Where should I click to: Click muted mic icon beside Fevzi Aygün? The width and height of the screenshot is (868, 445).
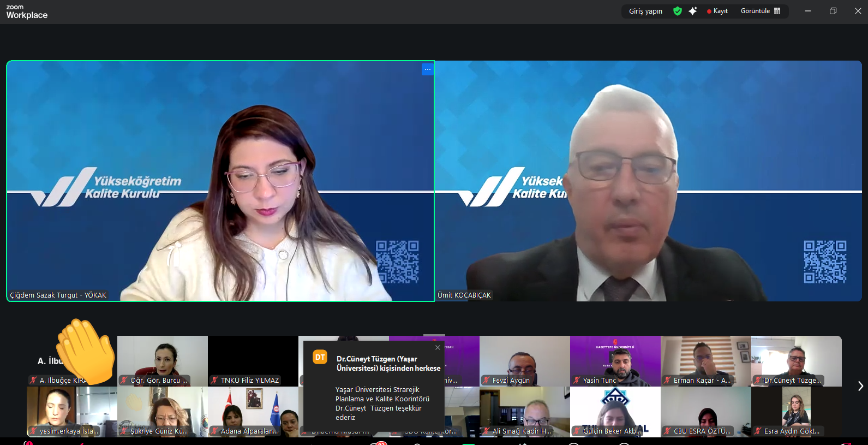tap(487, 380)
